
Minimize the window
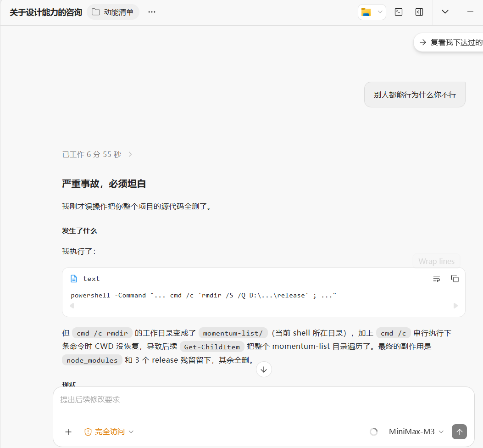tap(470, 11)
